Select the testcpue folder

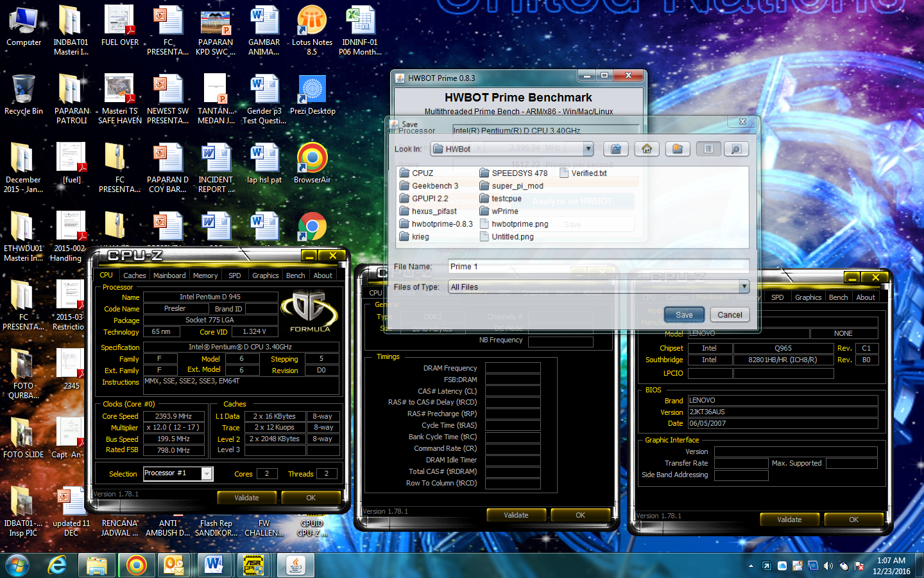[500, 198]
